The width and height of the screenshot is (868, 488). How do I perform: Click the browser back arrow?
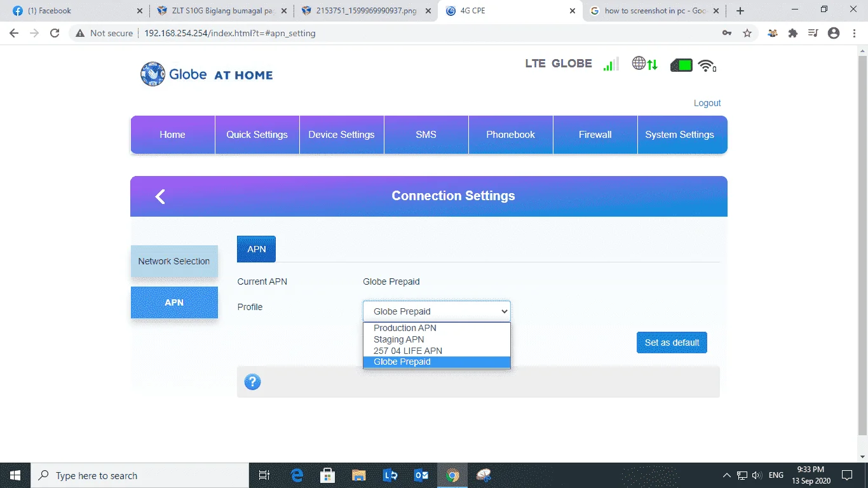tap(14, 33)
